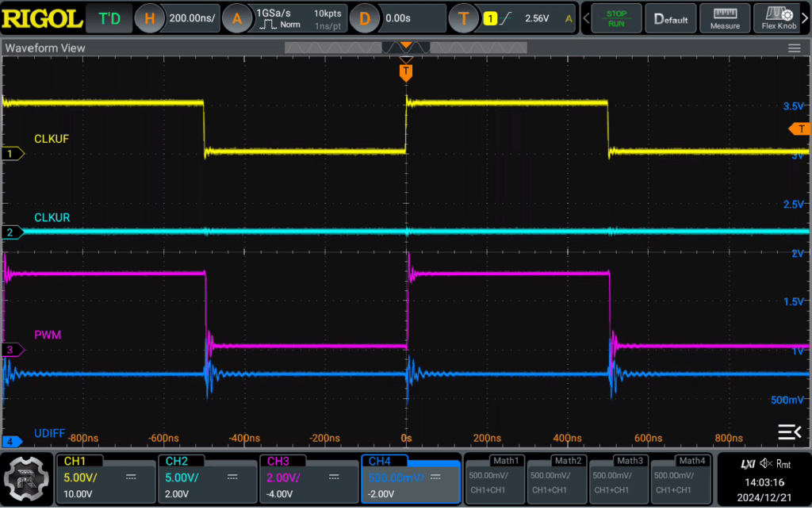This screenshot has width=812, height=510.
Task: Toggle the STOP/RUN acquisition button
Action: (616, 18)
